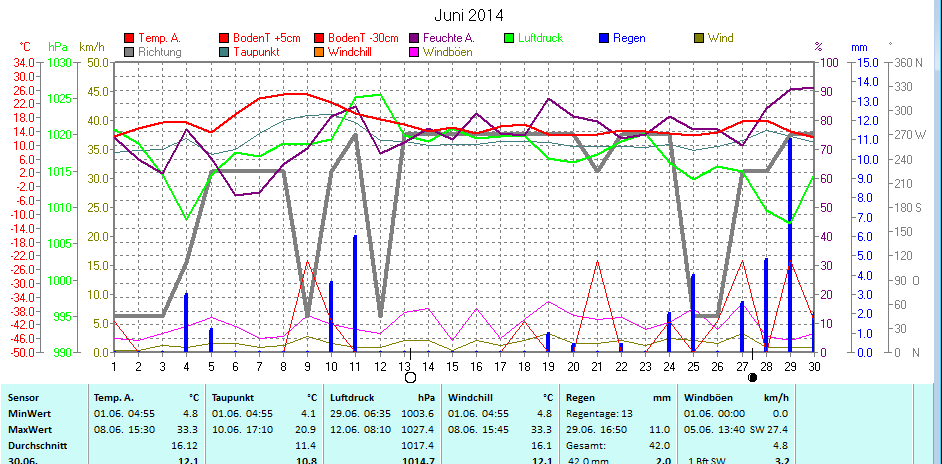Screen dimensions: 942x464
Task: Click the Regen column header in table
Action: pos(580,398)
